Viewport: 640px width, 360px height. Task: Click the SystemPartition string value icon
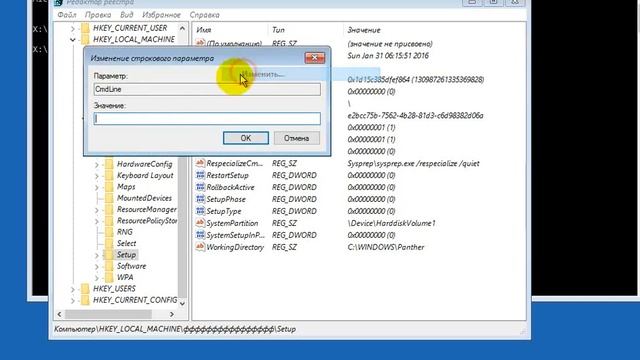pos(200,223)
